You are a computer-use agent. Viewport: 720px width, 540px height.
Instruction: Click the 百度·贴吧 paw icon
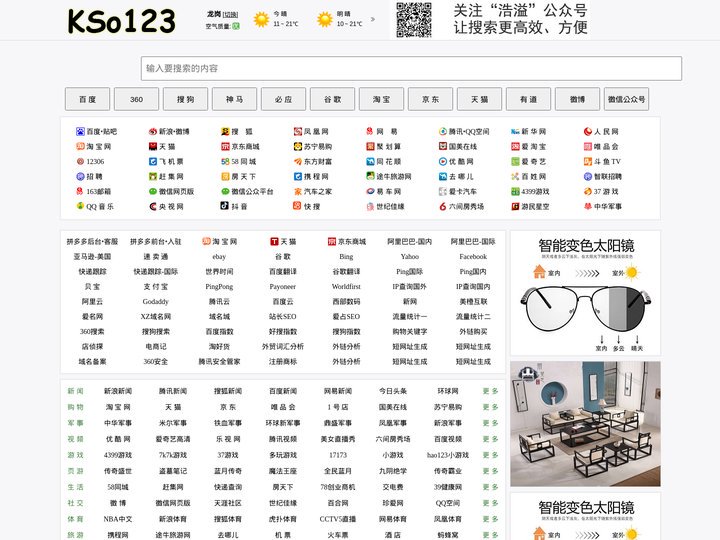[x=80, y=131]
